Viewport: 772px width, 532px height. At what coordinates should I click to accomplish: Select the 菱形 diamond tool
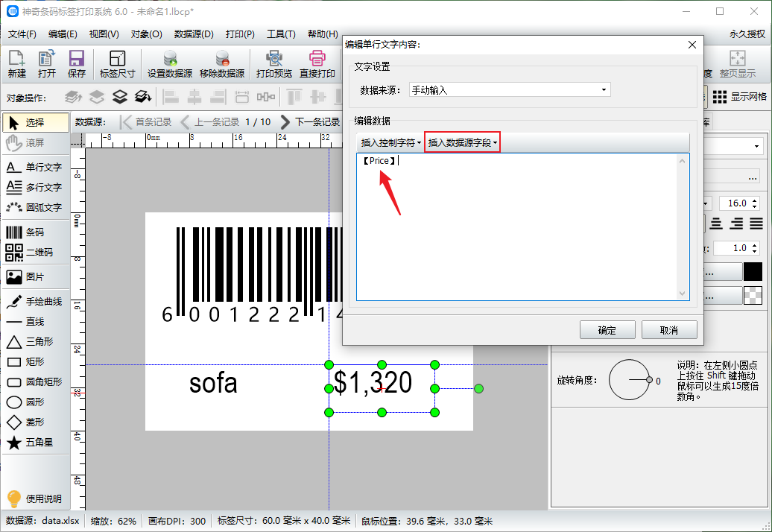36,422
